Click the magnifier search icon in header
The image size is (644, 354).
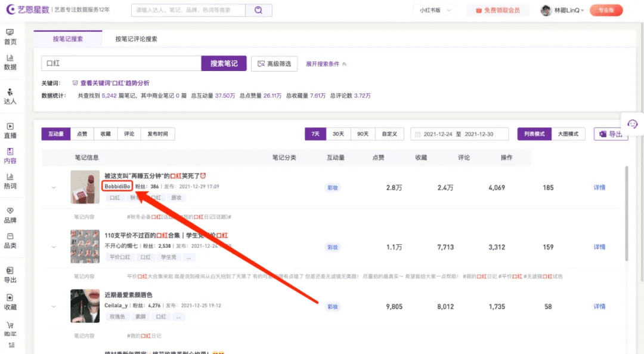pos(259,10)
